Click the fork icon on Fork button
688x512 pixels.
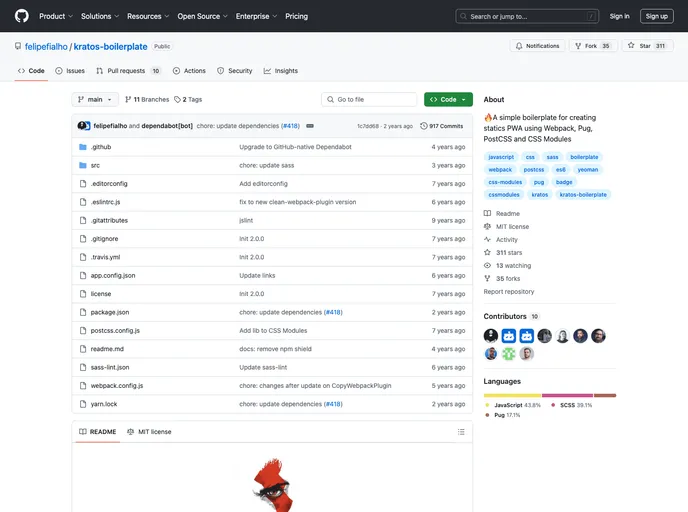click(578, 46)
